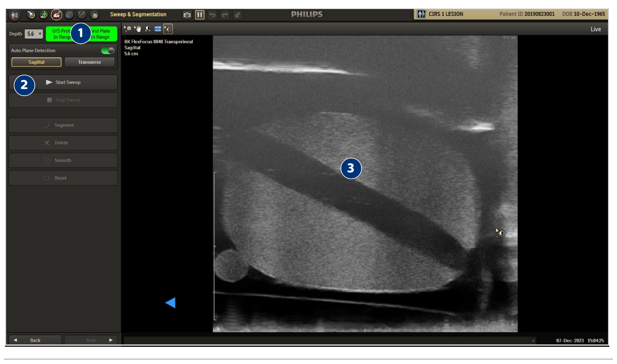Open the Depth 5.6 dropdown
617x364 pixels.
pos(34,34)
